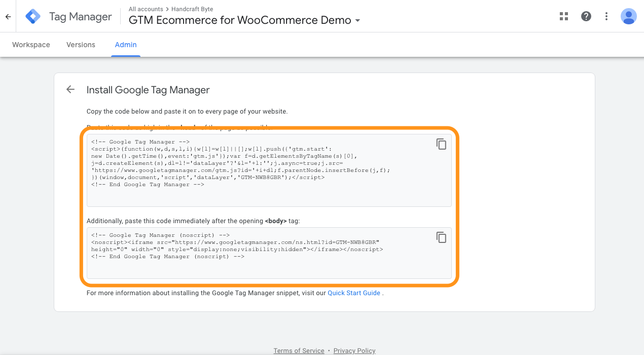Screen dimensions: 644x355
Task: Open the Quick Start Guide link
Action: pyautogui.click(x=353, y=293)
